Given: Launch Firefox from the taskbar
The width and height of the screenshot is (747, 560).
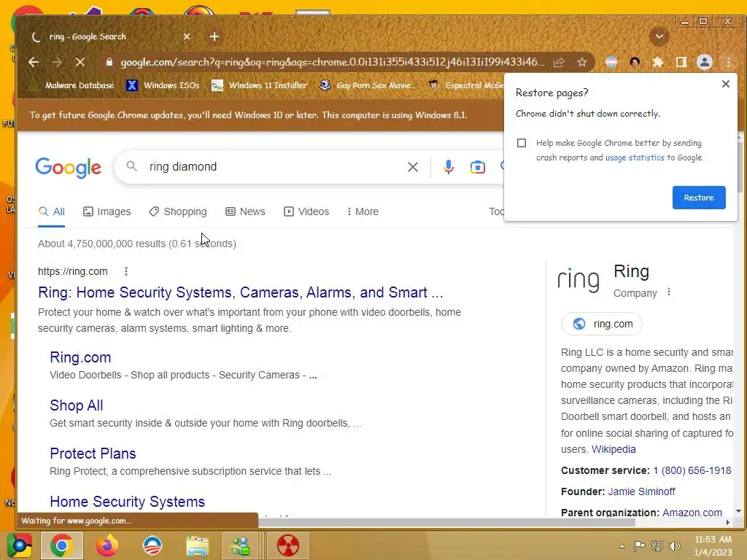Looking at the screenshot, I should tap(107, 545).
